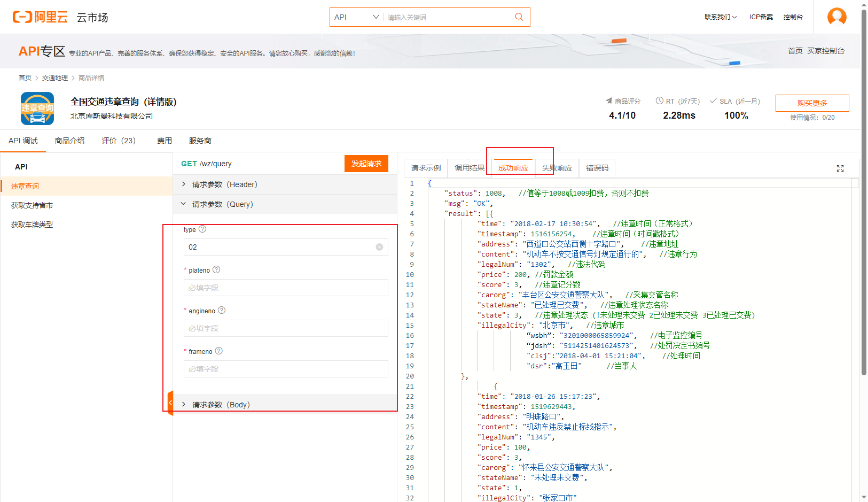The height and width of the screenshot is (502, 868).
Task: Click the 购买更多 button
Action: point(812,103)
